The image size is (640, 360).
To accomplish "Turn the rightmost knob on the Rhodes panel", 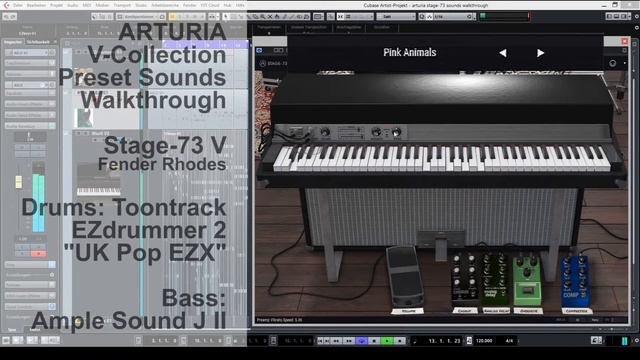I will click(x=396, y=132).
